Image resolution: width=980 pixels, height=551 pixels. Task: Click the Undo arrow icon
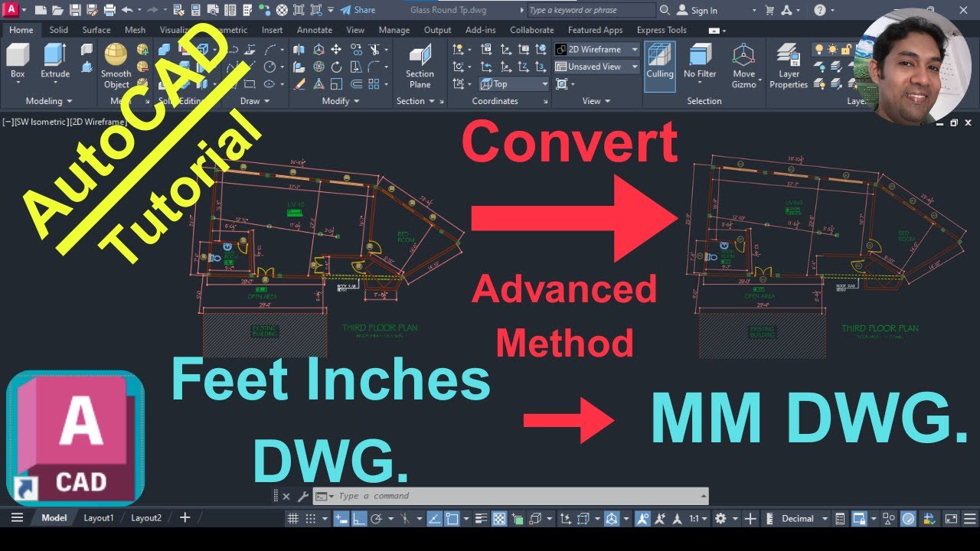(x=126, y=10)
